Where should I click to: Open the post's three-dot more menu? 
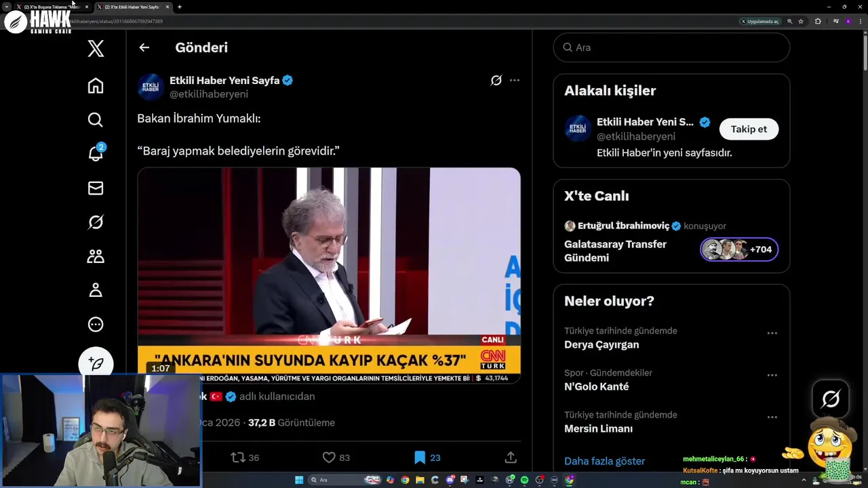(x=515, y=80)
